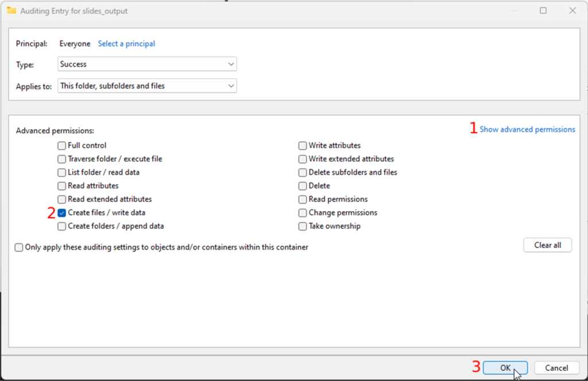Click the Cancel button
This screenshot has width=588, height=381.
[x=556, y=368]
